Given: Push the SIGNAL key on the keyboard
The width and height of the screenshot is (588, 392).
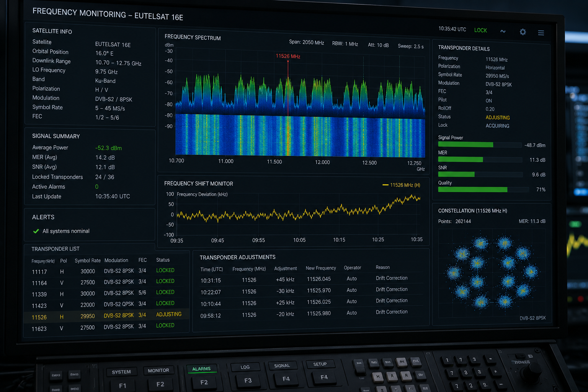Looking at the screenshot, I should 282,366.
